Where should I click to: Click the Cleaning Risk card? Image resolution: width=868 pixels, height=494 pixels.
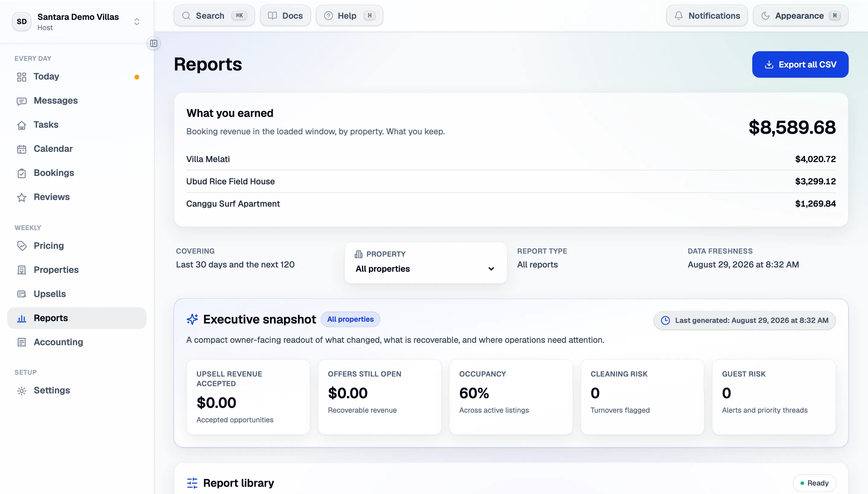pyautogui.click(x=642, y=397)
